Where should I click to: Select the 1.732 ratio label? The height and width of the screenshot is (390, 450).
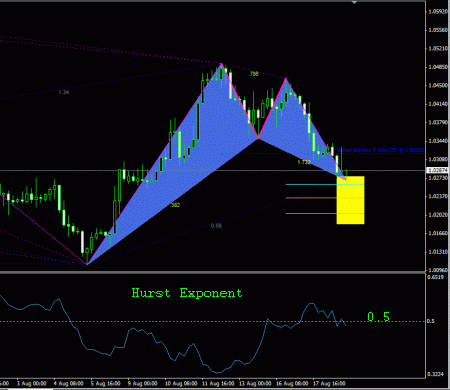click(304, 162)
